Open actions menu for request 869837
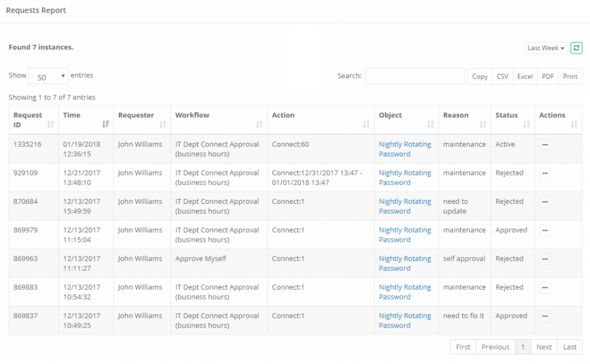Viewport: 590px width, 364px height. tap(544, 316)
